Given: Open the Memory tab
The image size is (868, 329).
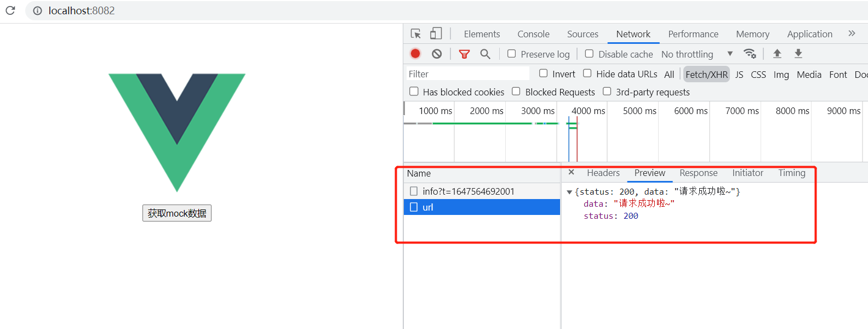Looking at the screenshot, I should (752, 34).
